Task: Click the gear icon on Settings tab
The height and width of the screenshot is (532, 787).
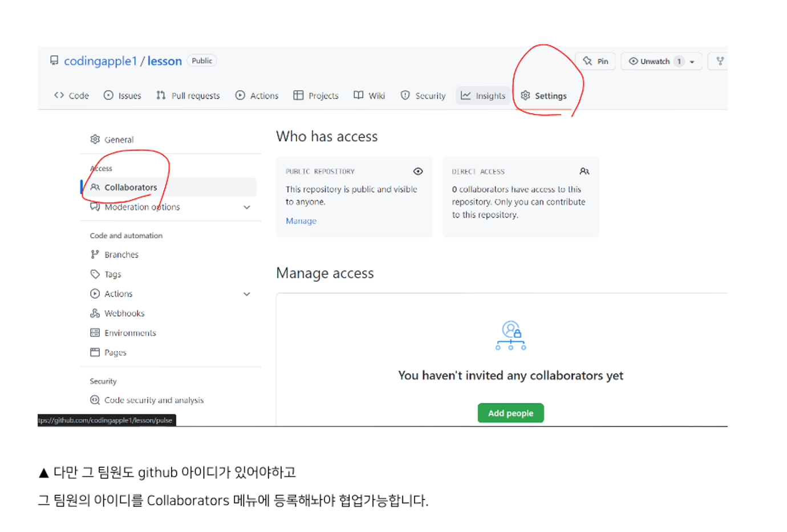Action: tap(526, 95)
